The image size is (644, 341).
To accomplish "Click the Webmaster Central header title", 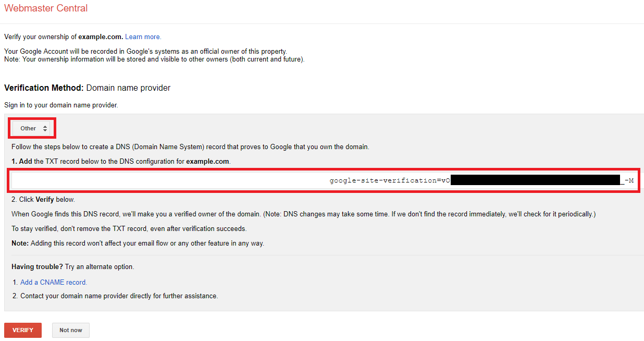I will [x=46, y=8].
